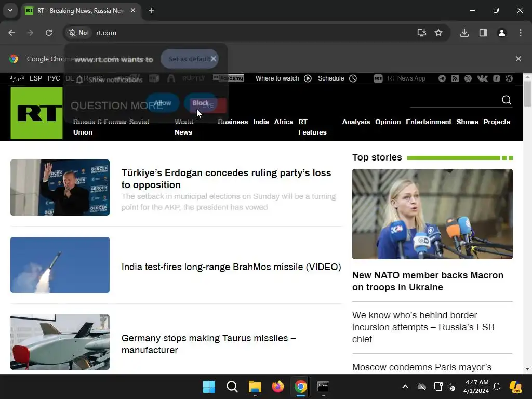This screenshot has height=399, width=532.
Task: Click the page vertical scrollbar thumb
Action: (527, 94)
